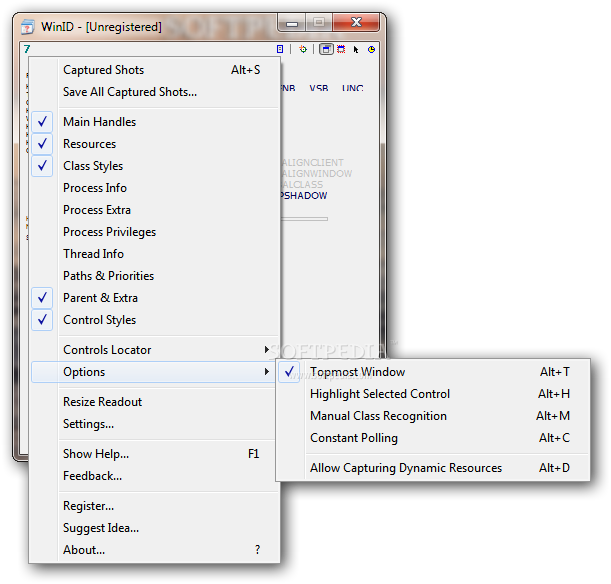This screenshot has height=584, width=611.
Task: Click the ALIGNWINDOW class style text
Action: (x=317, y=173)
